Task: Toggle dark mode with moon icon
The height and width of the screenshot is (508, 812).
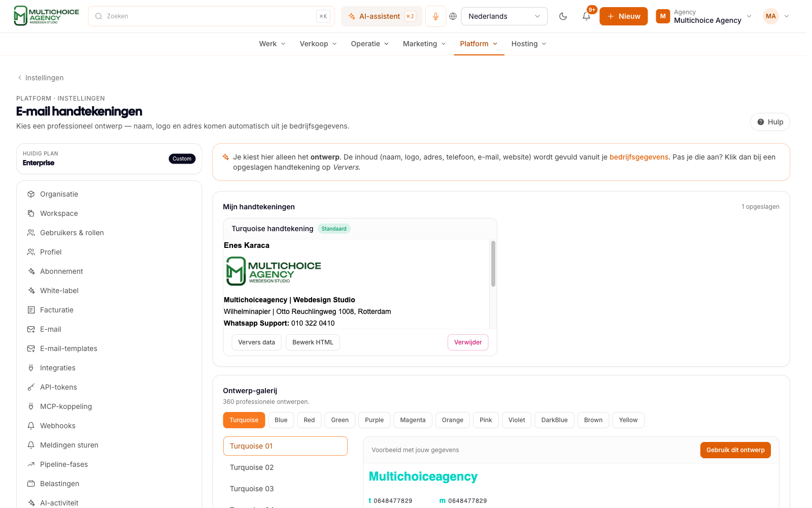Action: pyautogui.click(x=563, y=16)
